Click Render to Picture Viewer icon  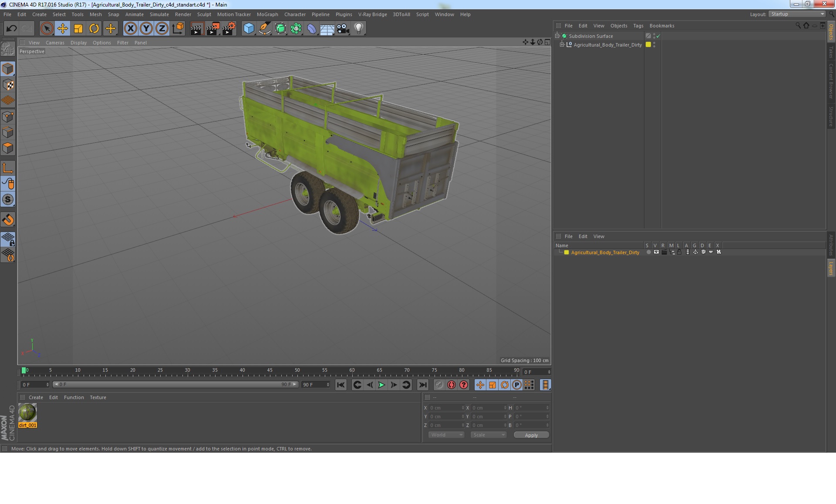[212, 29]
